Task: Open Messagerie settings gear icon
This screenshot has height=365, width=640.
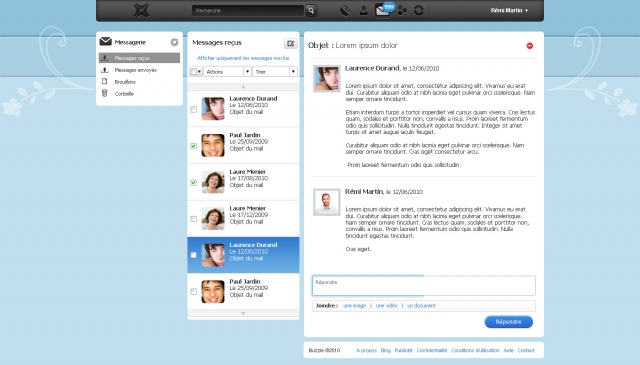Action: [174, 42]
